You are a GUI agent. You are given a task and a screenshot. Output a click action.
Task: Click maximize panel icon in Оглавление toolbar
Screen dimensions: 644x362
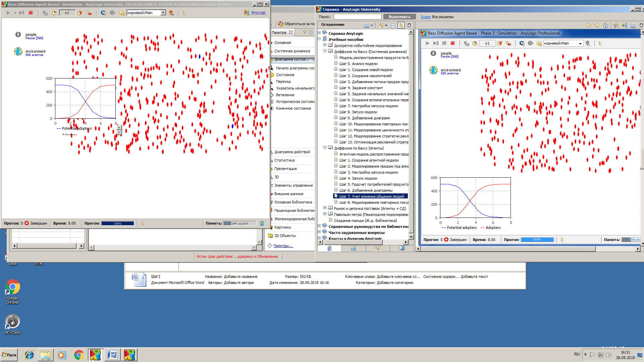pos(409,25)
